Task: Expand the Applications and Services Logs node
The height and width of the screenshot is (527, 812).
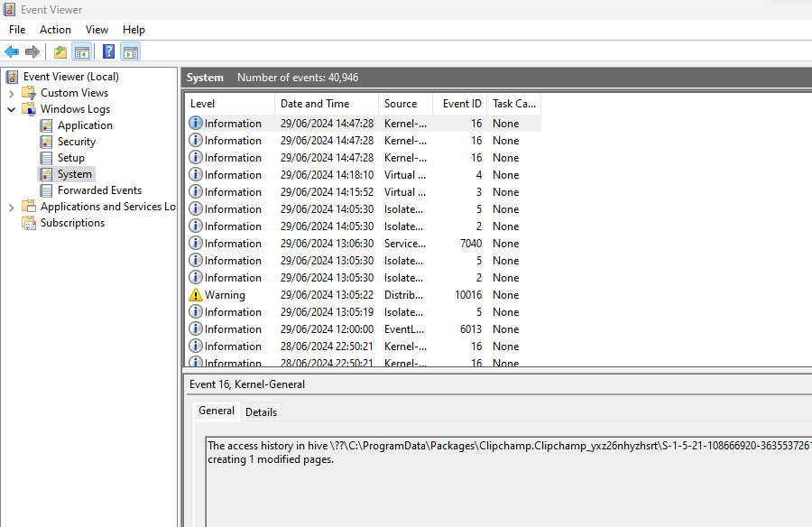Action: [11, 207]
